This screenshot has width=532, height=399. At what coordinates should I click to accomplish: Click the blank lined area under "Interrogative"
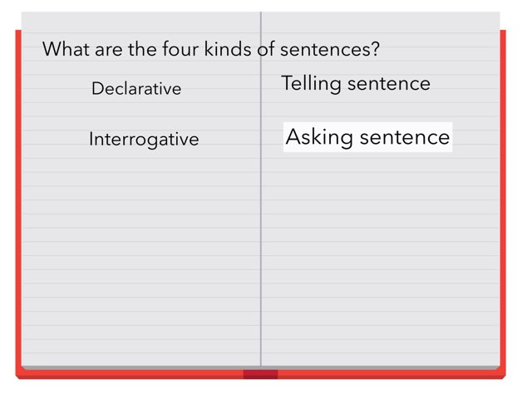click(141, 249)
